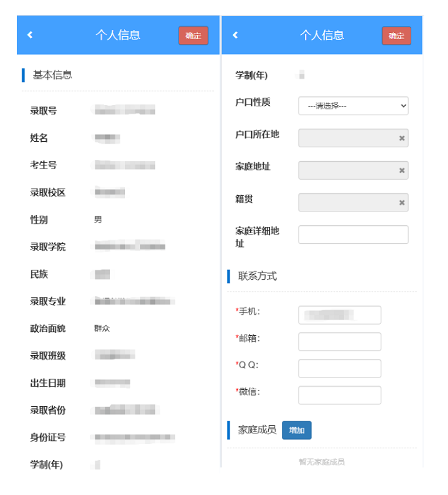
Task: Focus the 家庭详细地址 text box
Action: (x=353, y=234)
